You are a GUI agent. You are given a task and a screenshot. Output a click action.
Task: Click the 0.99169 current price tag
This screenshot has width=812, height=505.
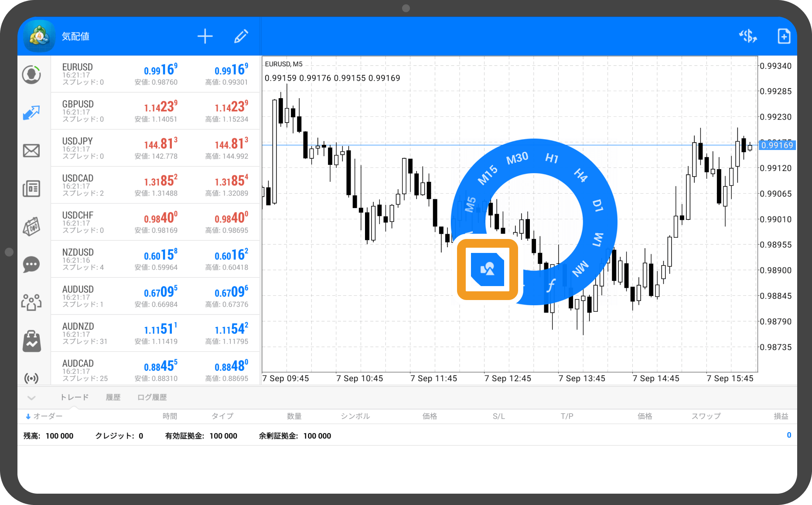pos(777,145)
